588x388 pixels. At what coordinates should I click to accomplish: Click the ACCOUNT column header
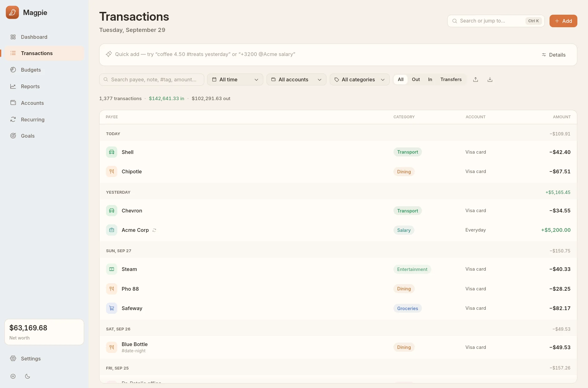coord(475,117)
